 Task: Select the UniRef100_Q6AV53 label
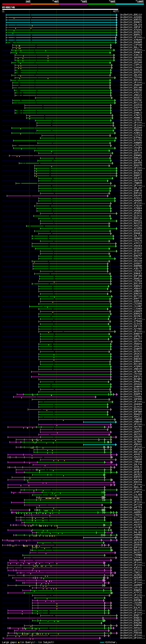tap(131, 432)
